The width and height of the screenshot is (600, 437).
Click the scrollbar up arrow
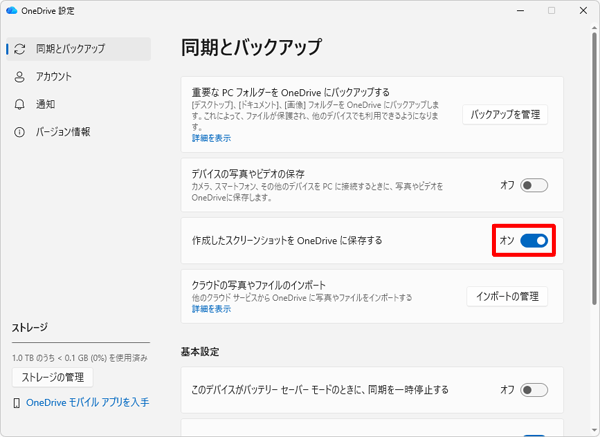[594, 26]
